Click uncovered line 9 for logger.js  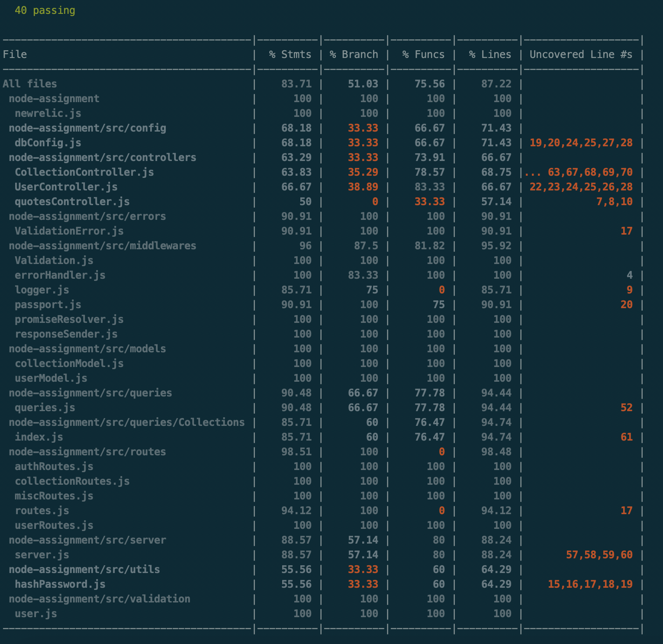click(x=630, y=290)
